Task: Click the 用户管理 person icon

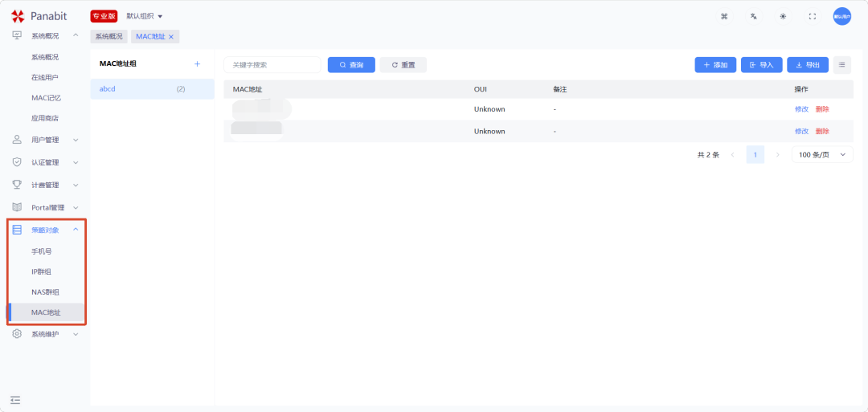Action: coord(17,140)
